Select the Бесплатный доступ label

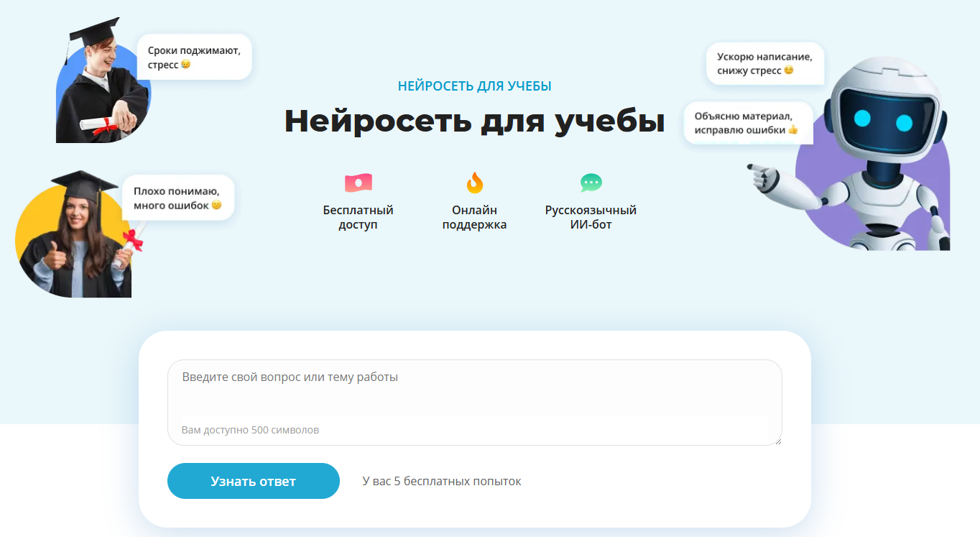pyautogui.click(x=358, y=217)
